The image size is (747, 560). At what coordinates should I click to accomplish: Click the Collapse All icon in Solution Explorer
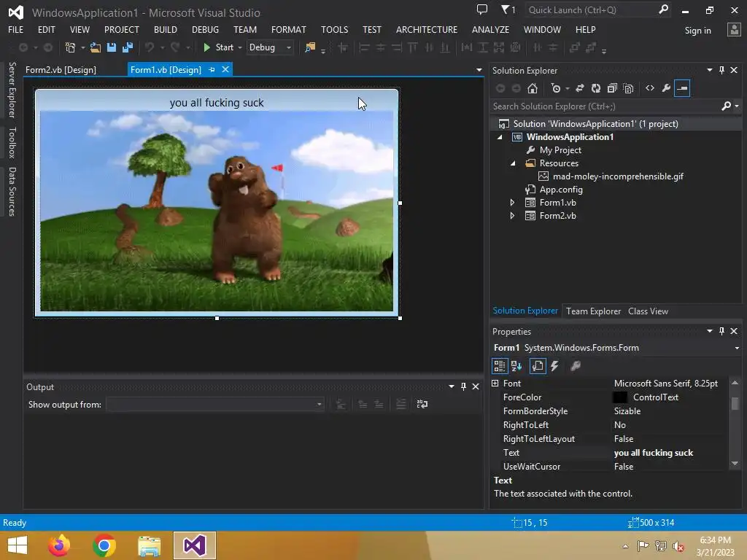click(x=612, y=88)
